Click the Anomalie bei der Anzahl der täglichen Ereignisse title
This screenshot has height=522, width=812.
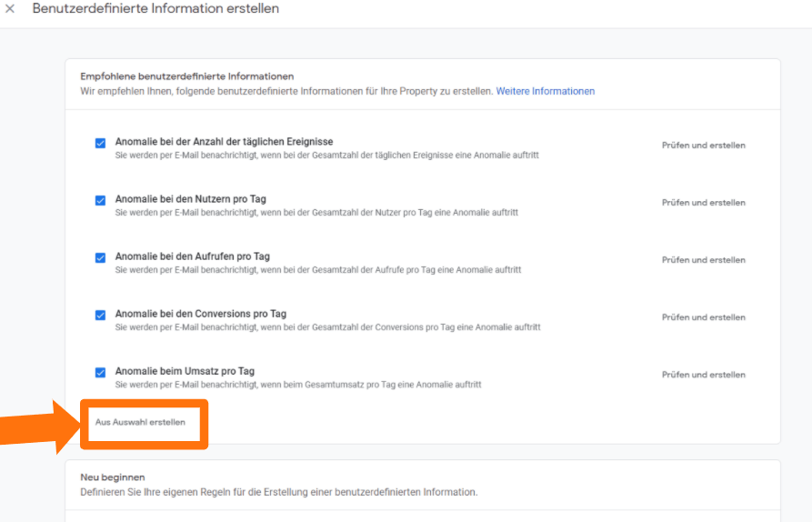(x=224, y=142)
